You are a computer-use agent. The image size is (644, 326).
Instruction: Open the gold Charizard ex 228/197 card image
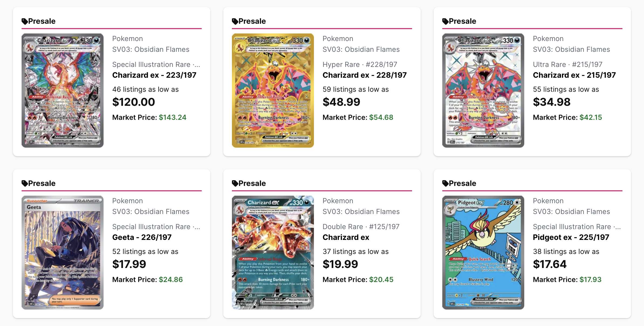click(x=273, y=90)
